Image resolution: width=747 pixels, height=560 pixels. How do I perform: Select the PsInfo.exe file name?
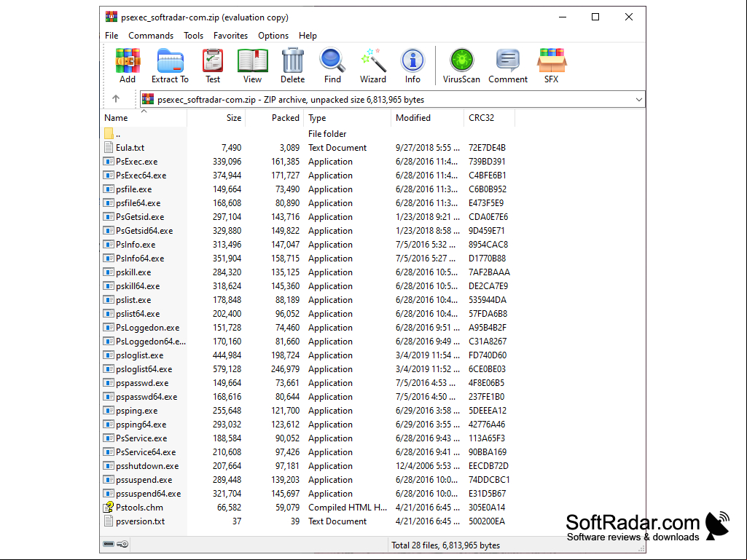click(136, 244)
